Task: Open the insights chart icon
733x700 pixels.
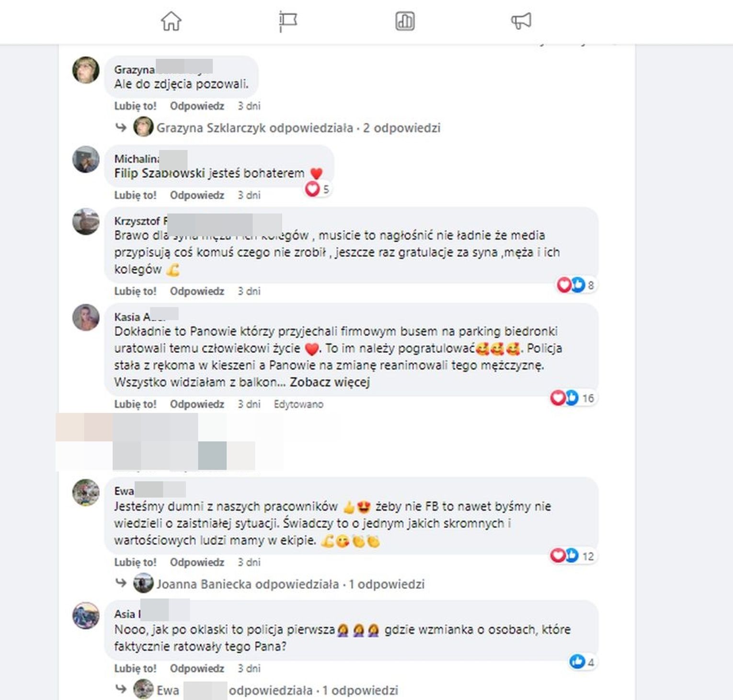Action: (405, 22)
